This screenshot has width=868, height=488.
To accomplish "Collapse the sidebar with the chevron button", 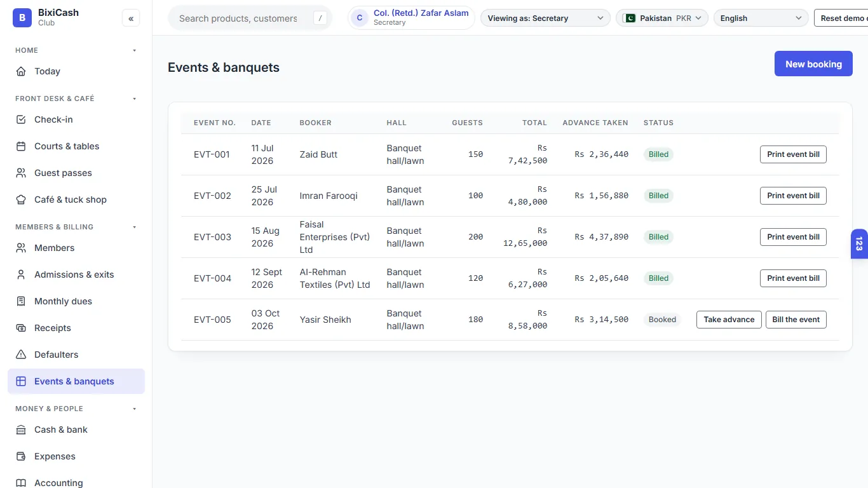I will tap(131, 18).
